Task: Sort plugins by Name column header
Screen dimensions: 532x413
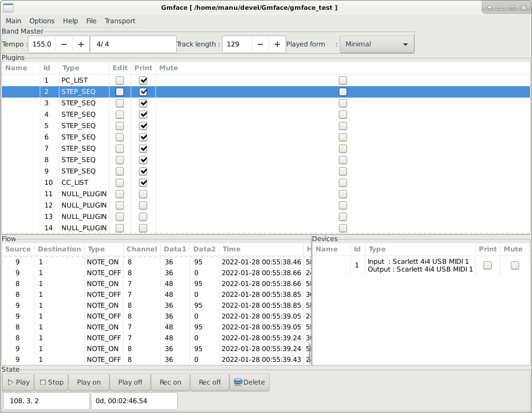Action: pyautogui.click(x=21, y=68)
